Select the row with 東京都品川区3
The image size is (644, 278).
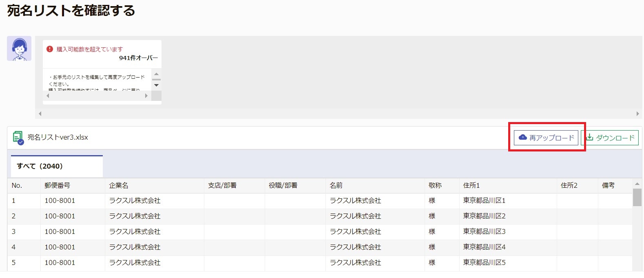pos(320,232)
